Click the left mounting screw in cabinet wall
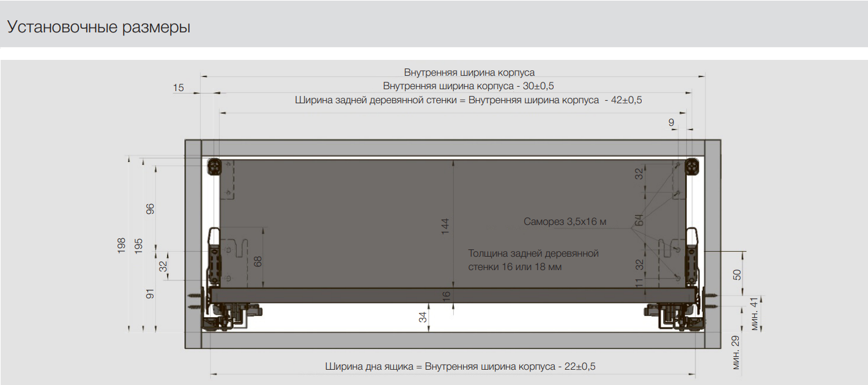Image resolution: width=868 pixels, height=385 pixels. tap(196, 299)
